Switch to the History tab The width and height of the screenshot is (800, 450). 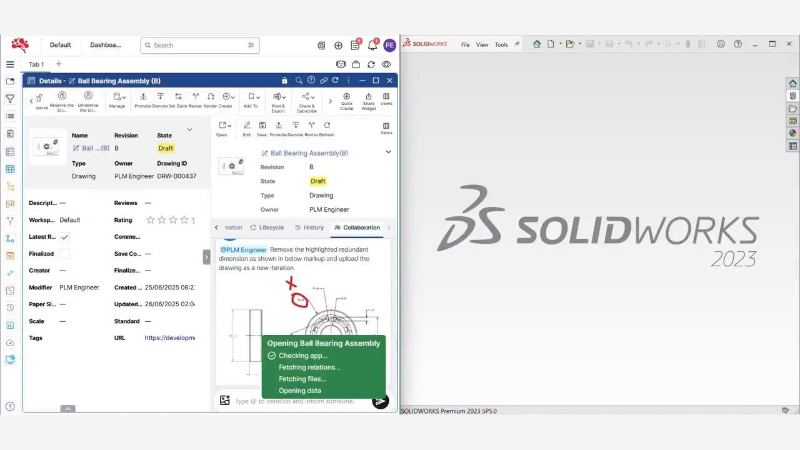pyautogui.click(x=308, y=227)
